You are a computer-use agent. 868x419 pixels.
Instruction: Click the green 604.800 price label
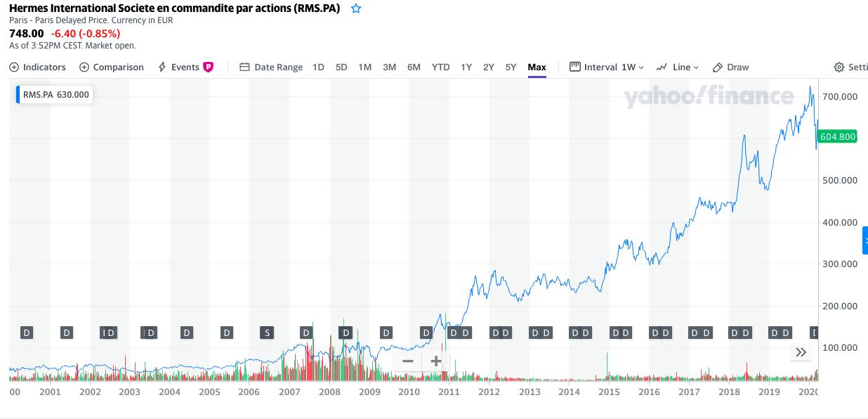point(838,136)
